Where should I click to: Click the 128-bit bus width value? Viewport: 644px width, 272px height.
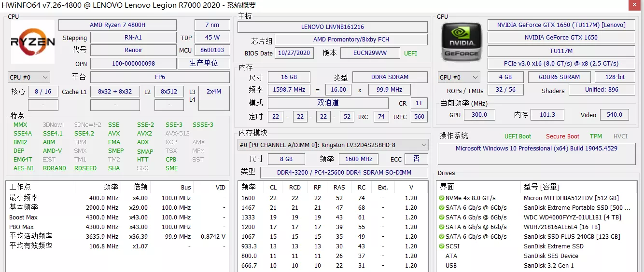tap(615, 77)
